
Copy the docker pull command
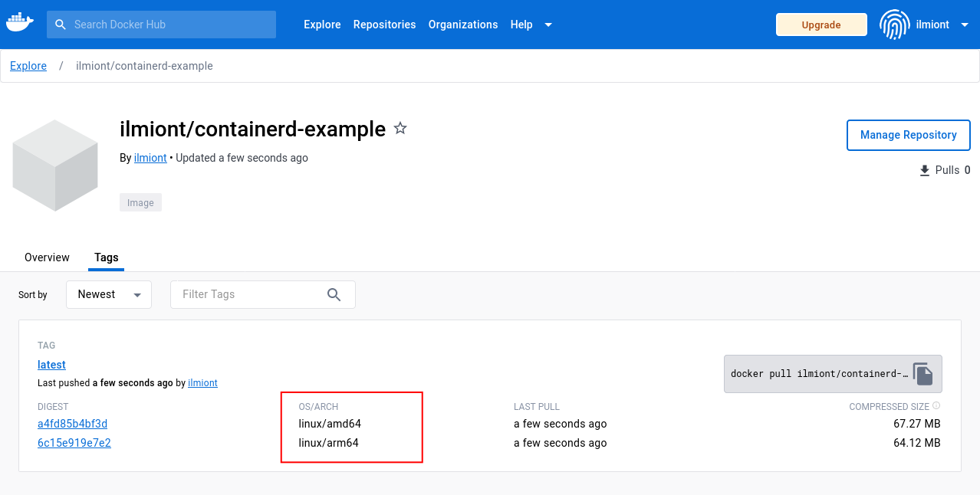click(923, 374)
